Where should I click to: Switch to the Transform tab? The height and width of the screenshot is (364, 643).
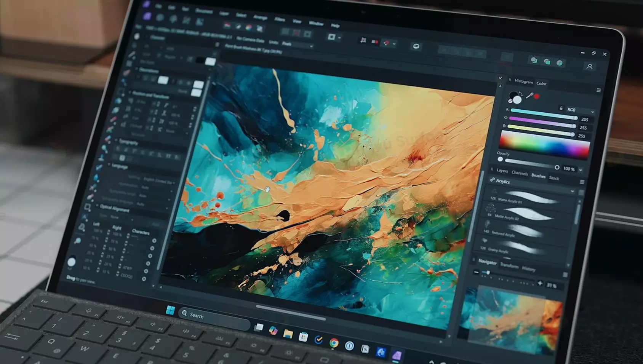click(x=509, y=265)
